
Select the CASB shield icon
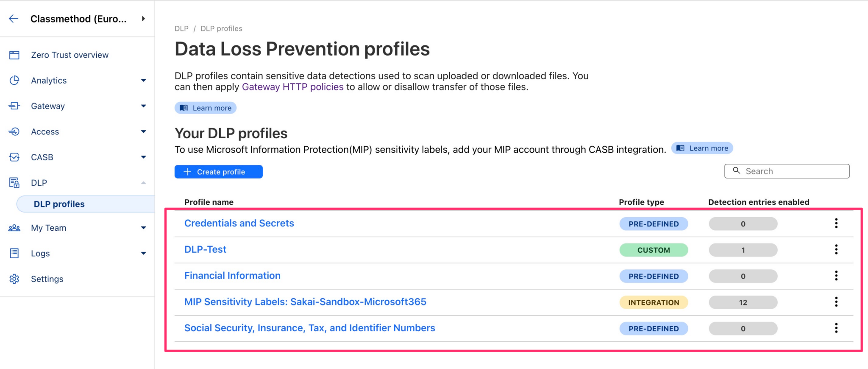pyautogui.click(x=14, y=157)
